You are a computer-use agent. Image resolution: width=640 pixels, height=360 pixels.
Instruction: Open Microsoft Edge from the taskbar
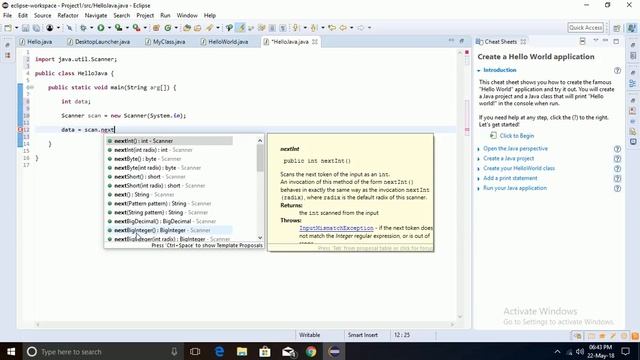pos(219,351)
